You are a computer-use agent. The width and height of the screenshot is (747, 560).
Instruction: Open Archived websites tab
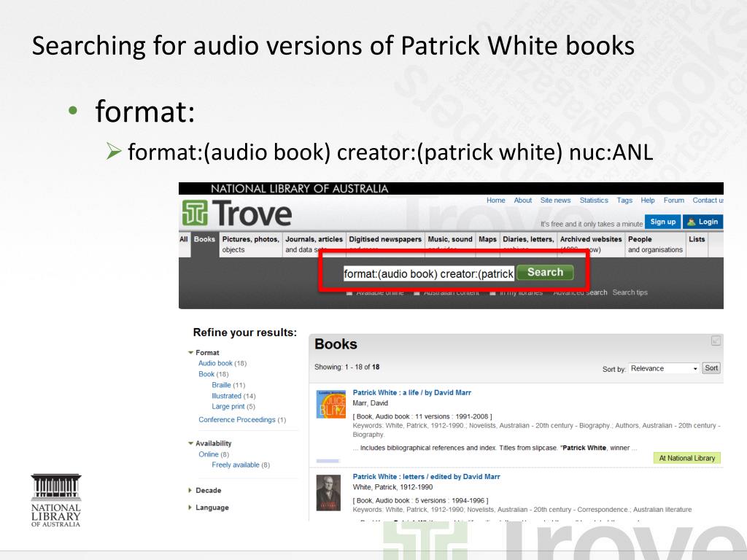tap(591, 245)
